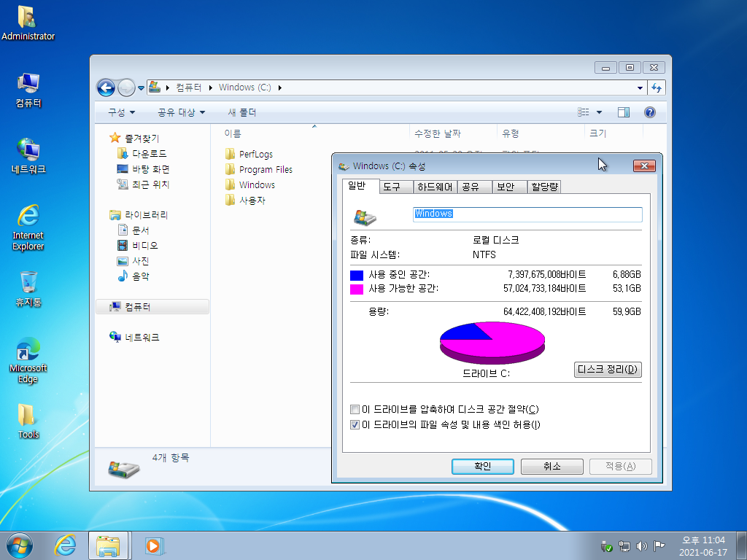Select 최근 위치 in the sidebar

point(143,184)
